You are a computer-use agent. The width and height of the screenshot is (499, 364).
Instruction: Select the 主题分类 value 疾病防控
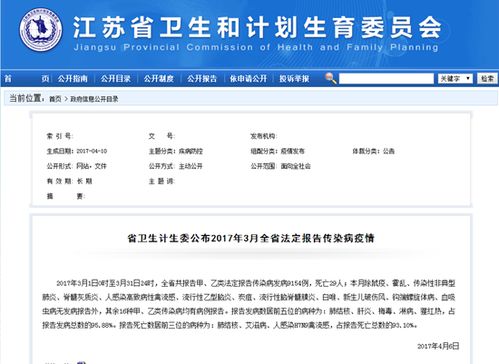(x=191, y=151)
